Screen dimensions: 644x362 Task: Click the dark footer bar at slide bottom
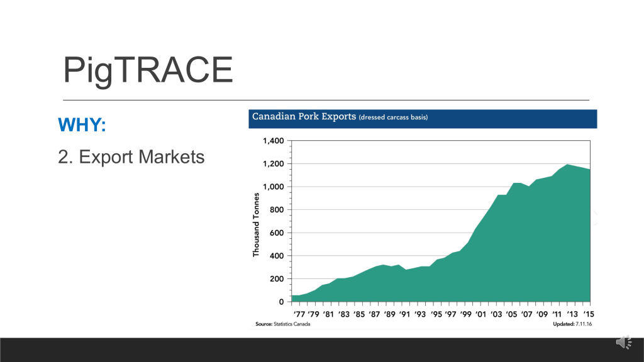314,349
